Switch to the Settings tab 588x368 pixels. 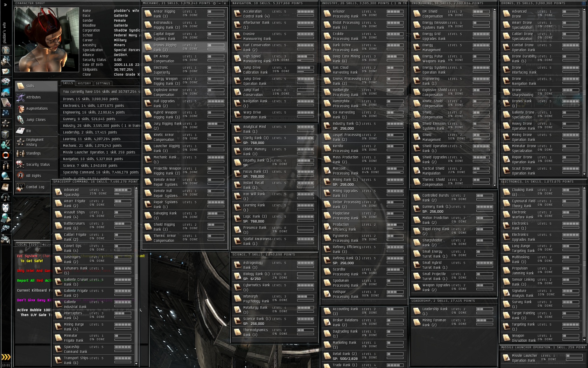coord(103,83)
